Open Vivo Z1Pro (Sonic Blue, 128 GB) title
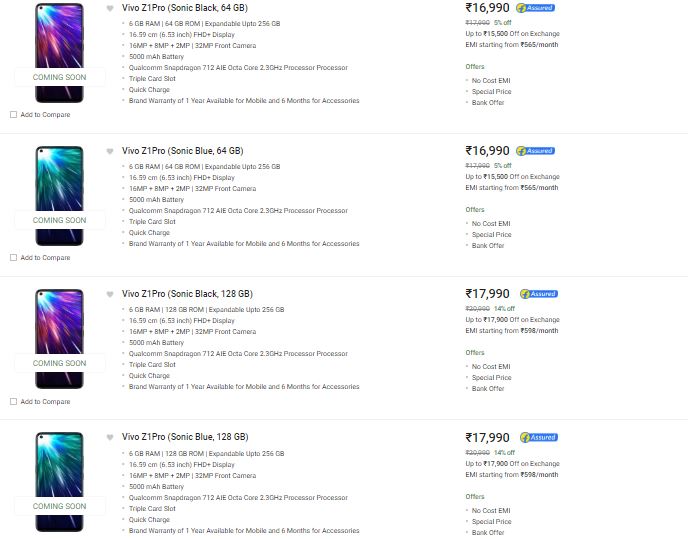Image resolution: width=688 pixels, height=539 pixels. click(x=185, y=437)
